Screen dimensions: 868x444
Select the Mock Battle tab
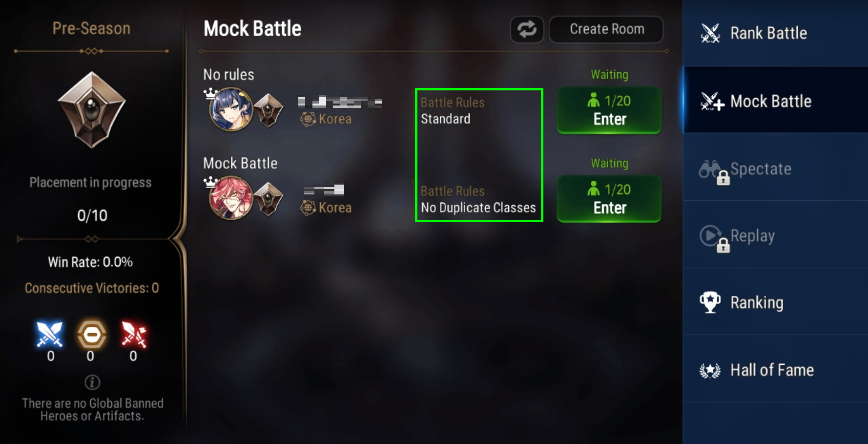tap(775, 101)
